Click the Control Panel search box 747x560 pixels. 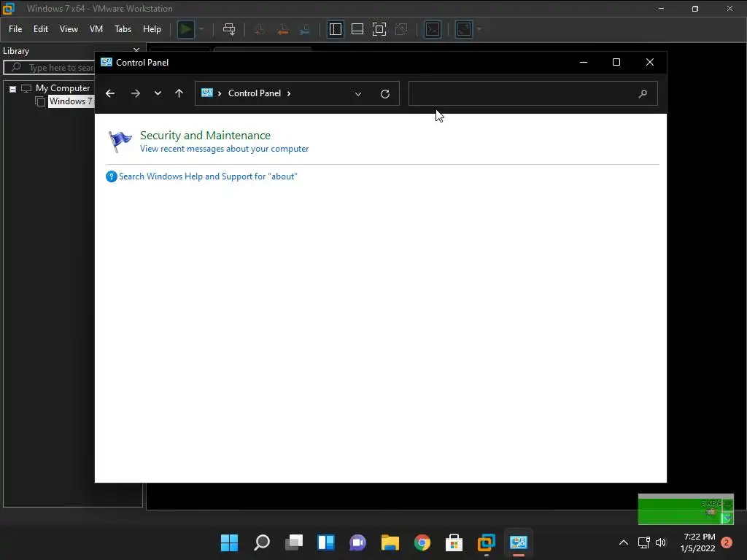tap(533, 93)
